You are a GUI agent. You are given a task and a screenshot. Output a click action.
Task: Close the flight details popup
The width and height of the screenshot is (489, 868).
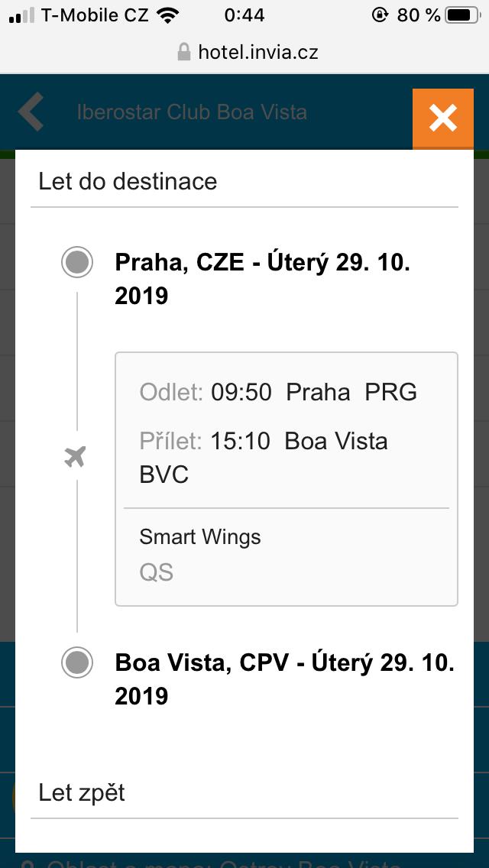click(442, 118)
